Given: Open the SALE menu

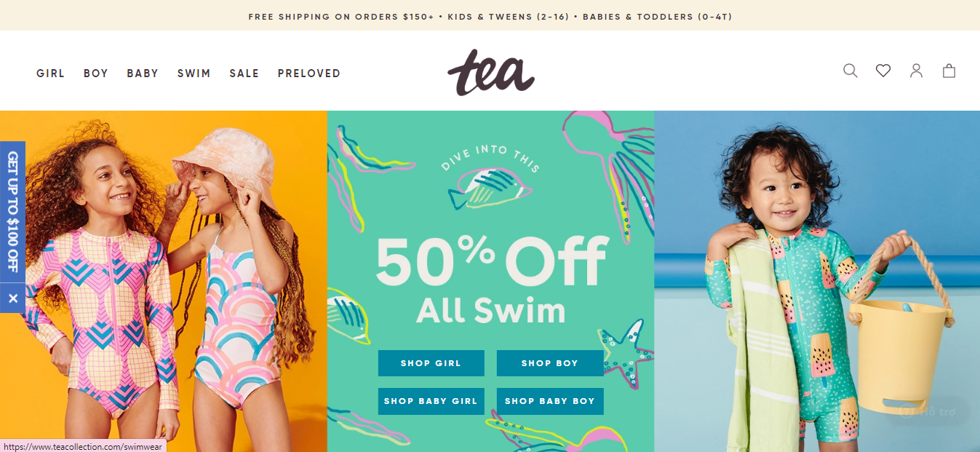Looking at the screenshot, I should click(244, 74).
